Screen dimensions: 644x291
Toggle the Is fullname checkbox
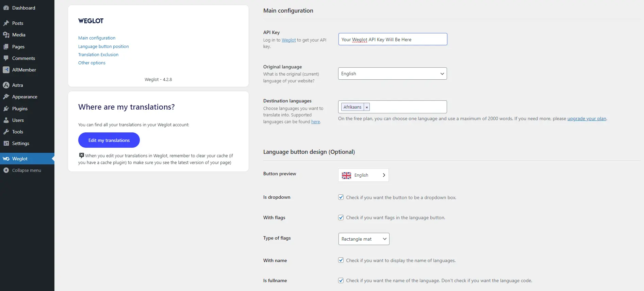341,280
